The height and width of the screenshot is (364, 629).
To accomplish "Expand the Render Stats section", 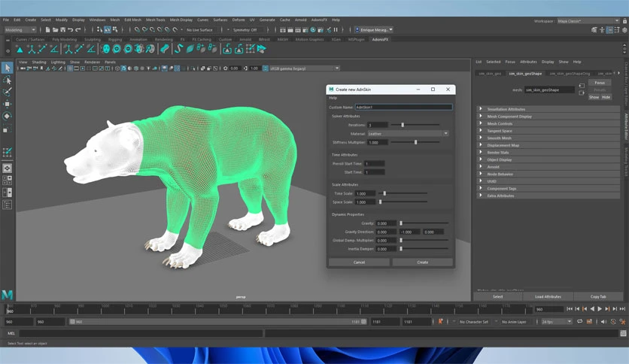I will 548,153.
